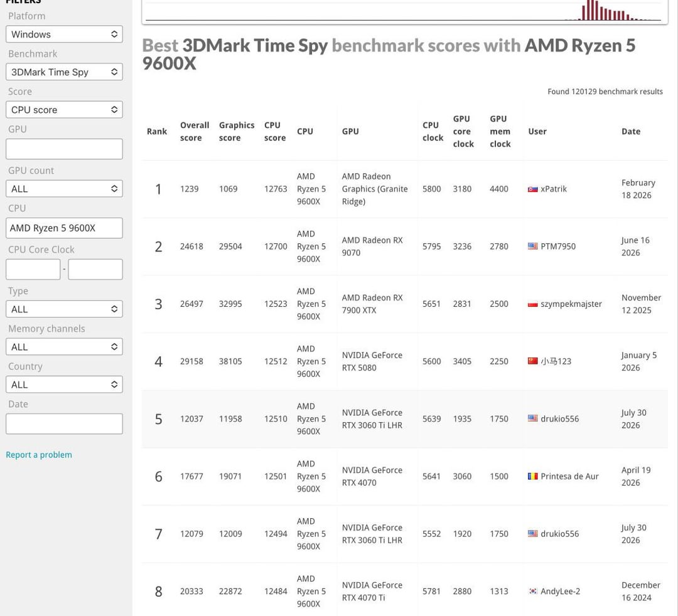Click the date December 16 2024
Image resolution: width=678 pixels, height=616 pixels.
(641, 591)
